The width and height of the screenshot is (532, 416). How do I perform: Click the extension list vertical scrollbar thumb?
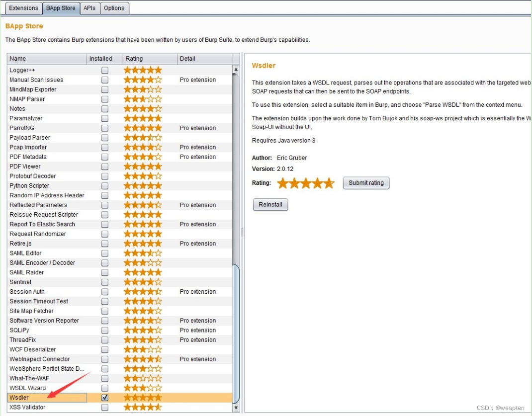236,333
